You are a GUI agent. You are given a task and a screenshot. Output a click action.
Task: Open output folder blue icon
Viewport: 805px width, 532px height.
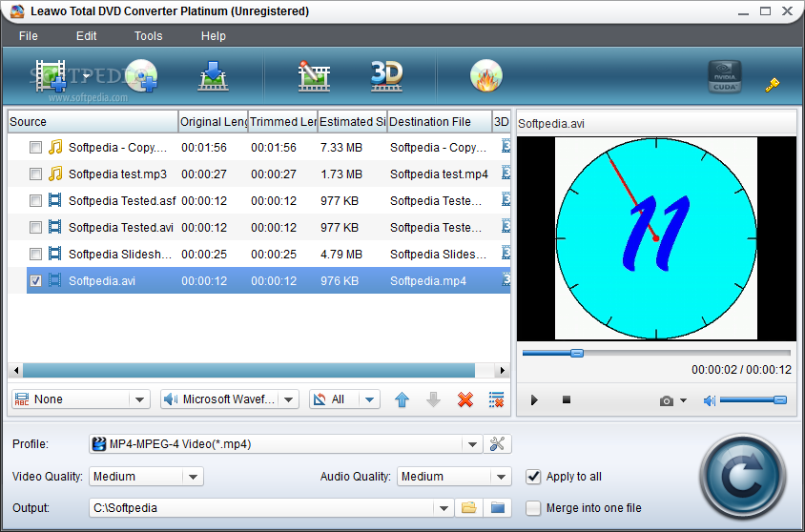pos(498,508)
